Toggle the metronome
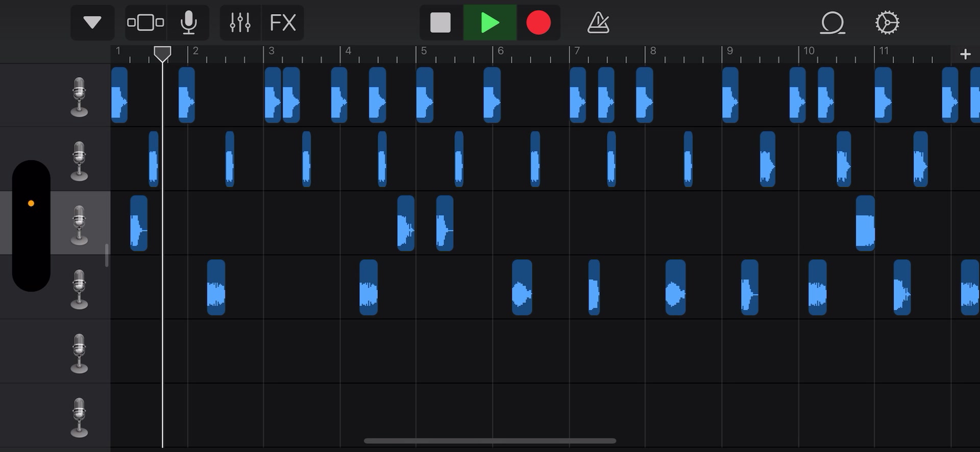Image resolution: width=980 pixels, height=452 pixels. [x=598, y=22]
